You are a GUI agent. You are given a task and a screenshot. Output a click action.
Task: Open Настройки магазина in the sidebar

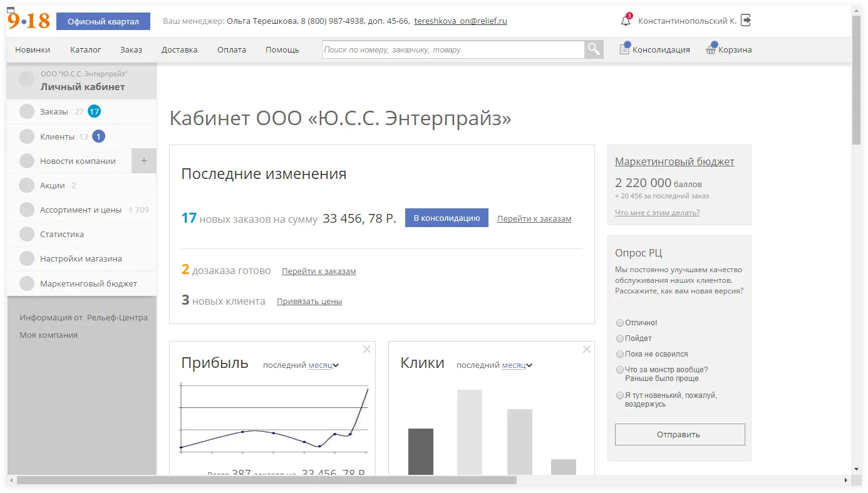[x=81, y=258]
